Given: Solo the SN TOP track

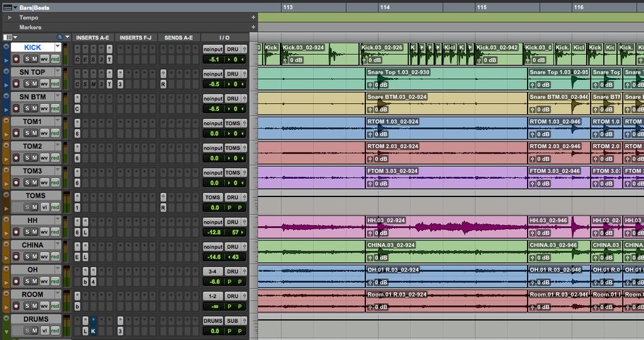Looking at the screenshot, I should pos(27,84).
